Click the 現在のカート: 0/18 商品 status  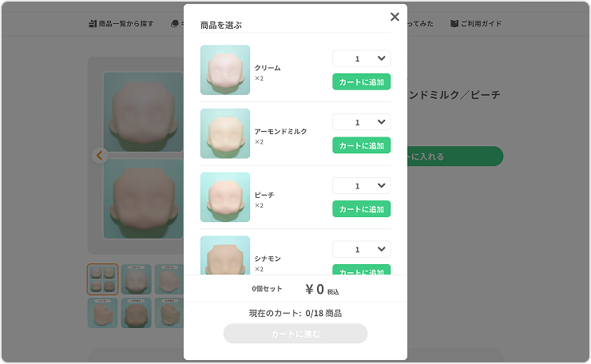295,314
